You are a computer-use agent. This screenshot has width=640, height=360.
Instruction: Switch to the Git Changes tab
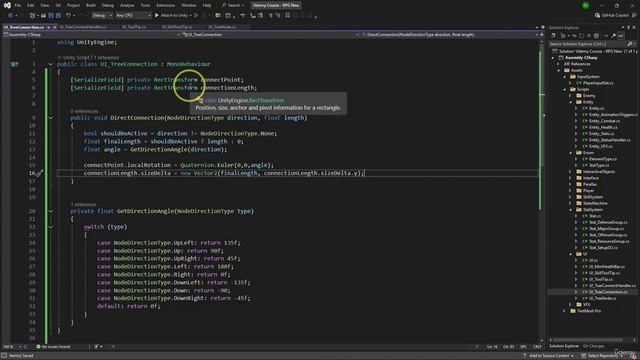click(593, 346)
